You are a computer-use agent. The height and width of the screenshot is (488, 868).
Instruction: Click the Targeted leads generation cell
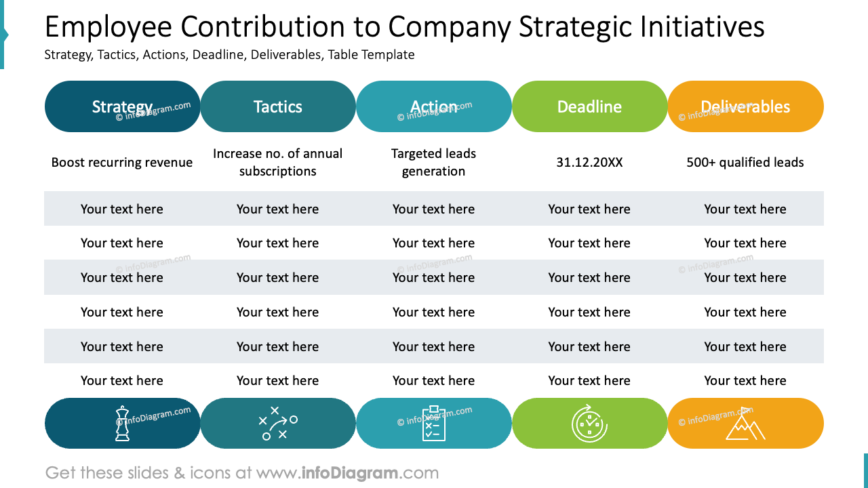tap(434, 163)
